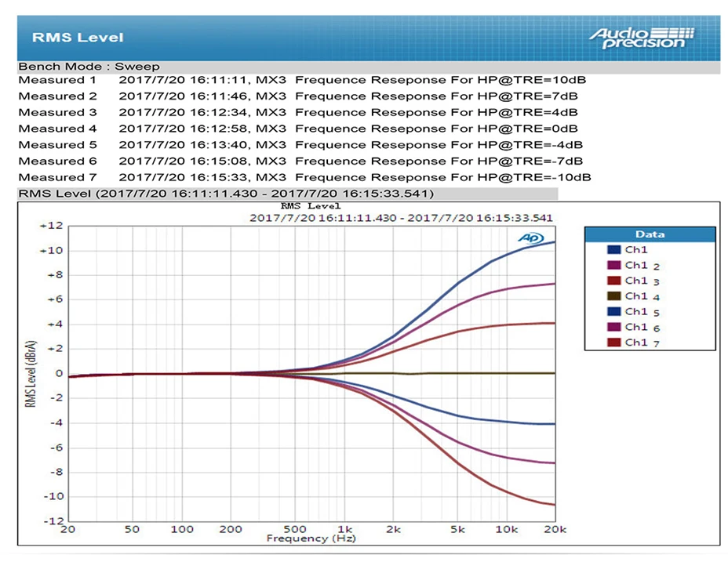Click the Data legend header

[x=650, y=234]
